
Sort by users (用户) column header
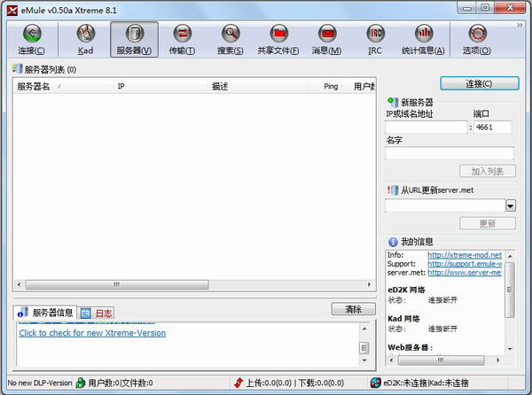[x=359, y=87]
